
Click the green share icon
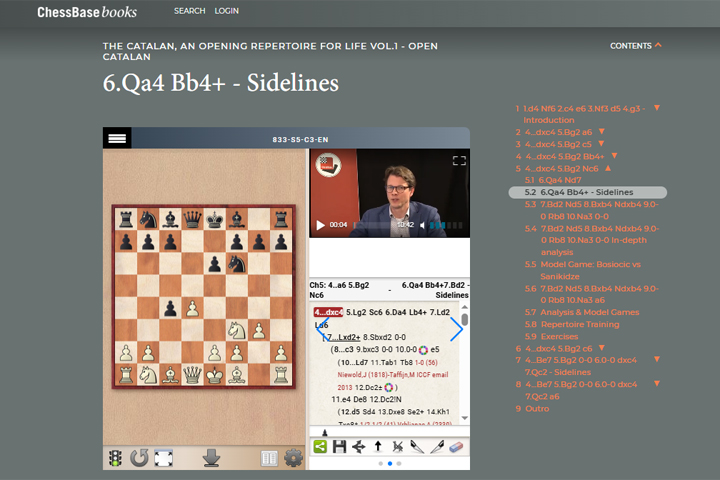coord(320,446)
